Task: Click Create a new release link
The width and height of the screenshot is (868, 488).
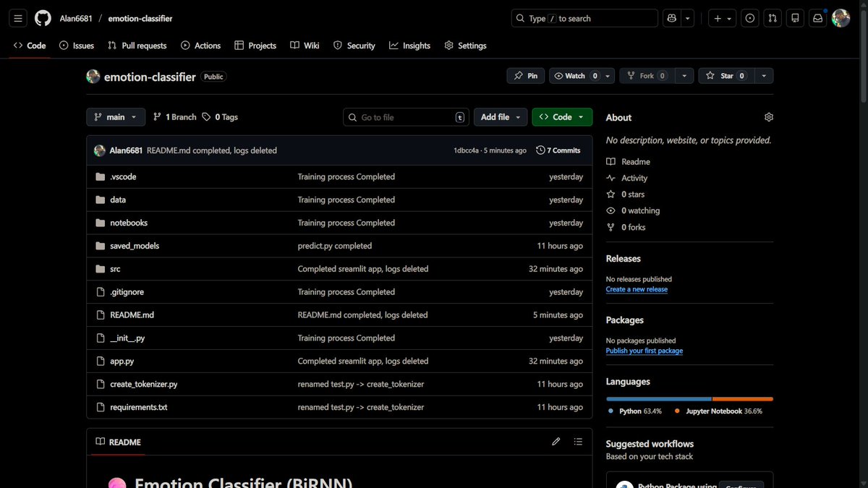Action: tap(637, 289)
